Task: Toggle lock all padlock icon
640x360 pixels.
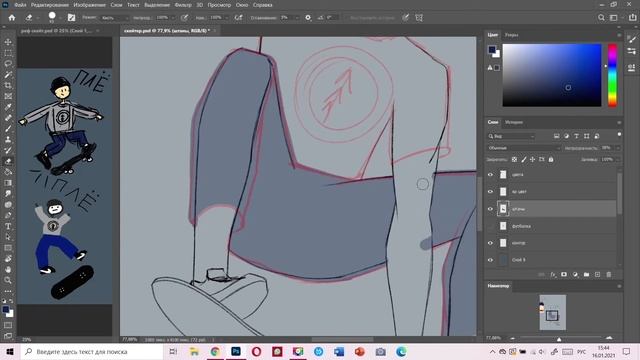Action: point(551,160)
